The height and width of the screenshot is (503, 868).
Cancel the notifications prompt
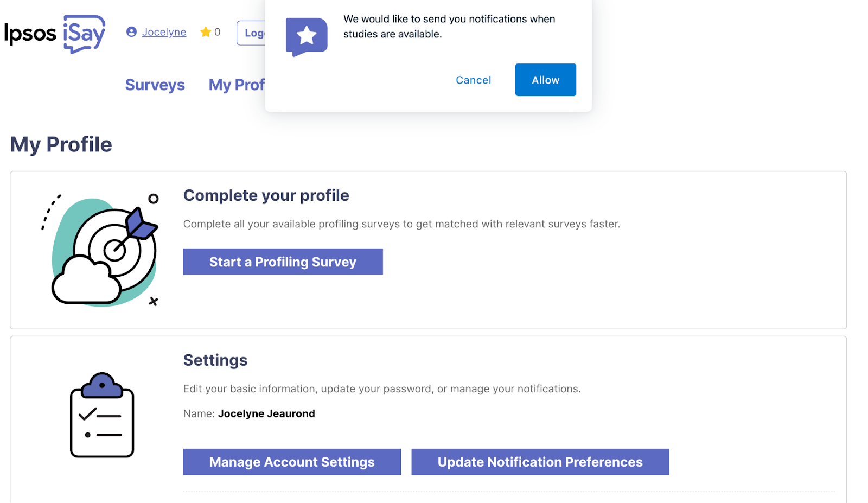(473, 80)
